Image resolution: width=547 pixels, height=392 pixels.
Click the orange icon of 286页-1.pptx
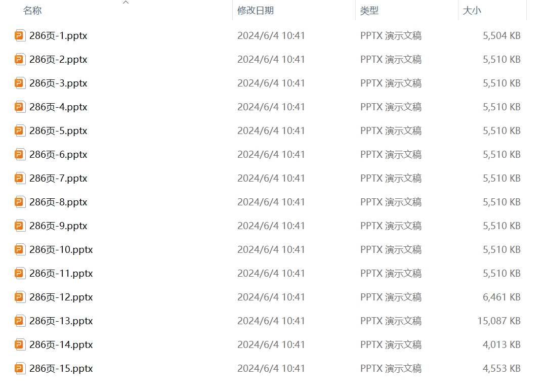[x=20, y=35]
